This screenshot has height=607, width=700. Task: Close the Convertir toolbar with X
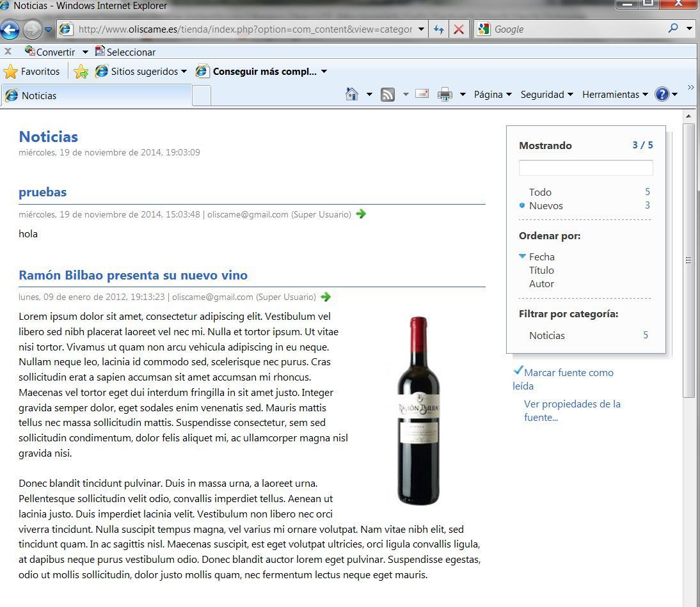(8, 51)
